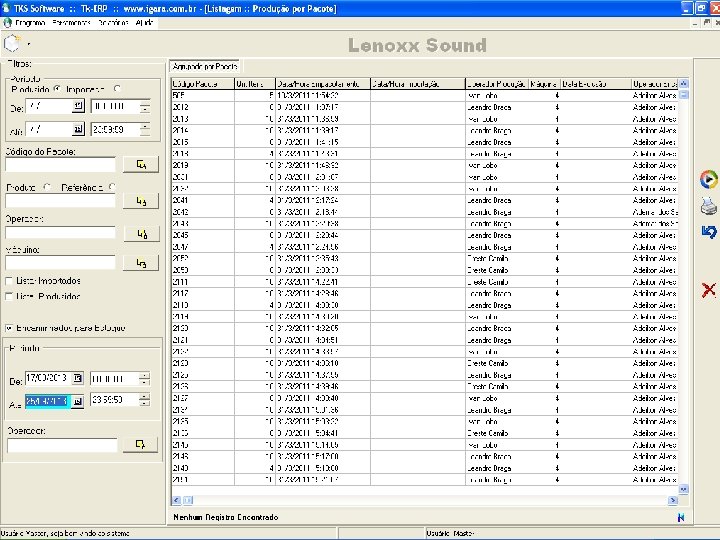Click the small blue icon beside Nenhum Registro Encontrado
The image size is (720, 540).
(681, 518)
